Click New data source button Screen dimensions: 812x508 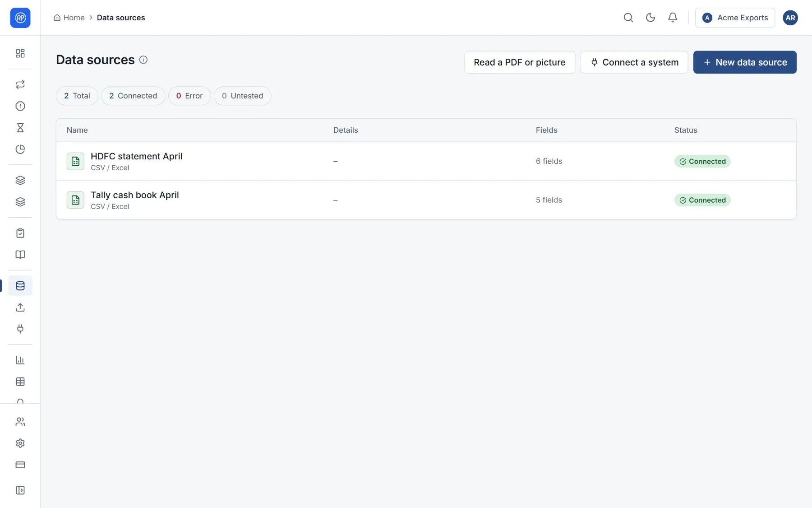coord(745,62)
